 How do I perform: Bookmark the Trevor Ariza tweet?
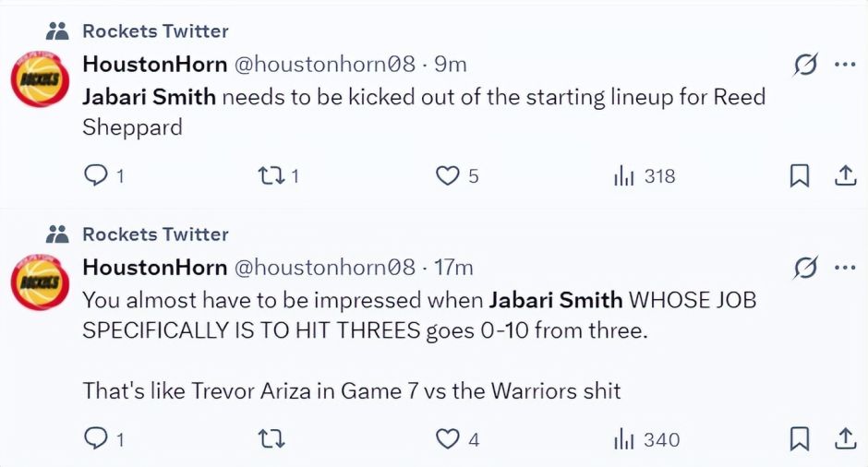click(800, 439)
